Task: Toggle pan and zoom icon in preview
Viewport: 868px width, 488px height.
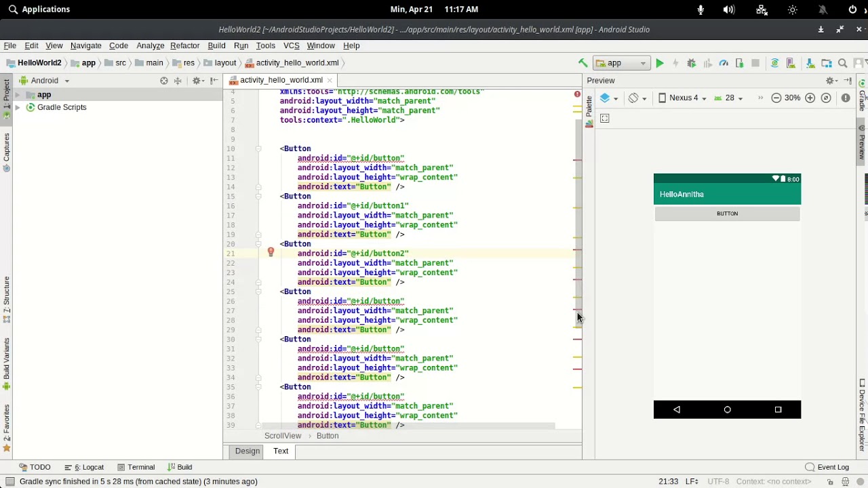Action: [605, 119]
